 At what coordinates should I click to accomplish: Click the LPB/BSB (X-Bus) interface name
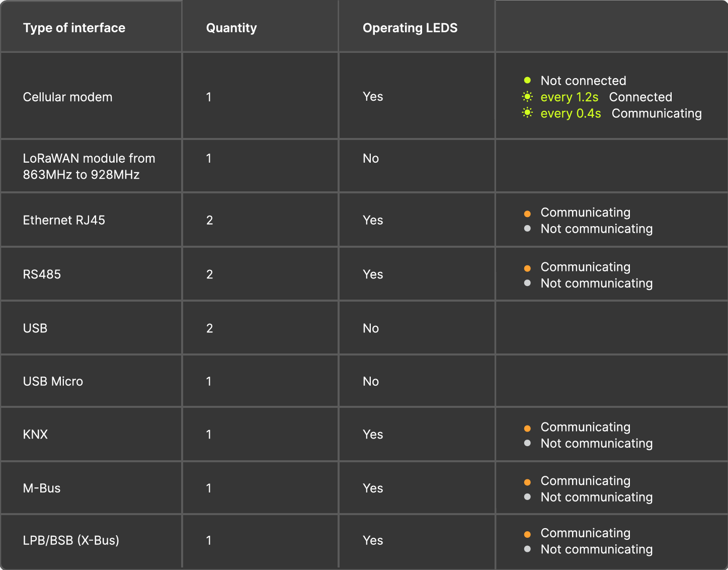pyautogui.click(x=71, y=540)
